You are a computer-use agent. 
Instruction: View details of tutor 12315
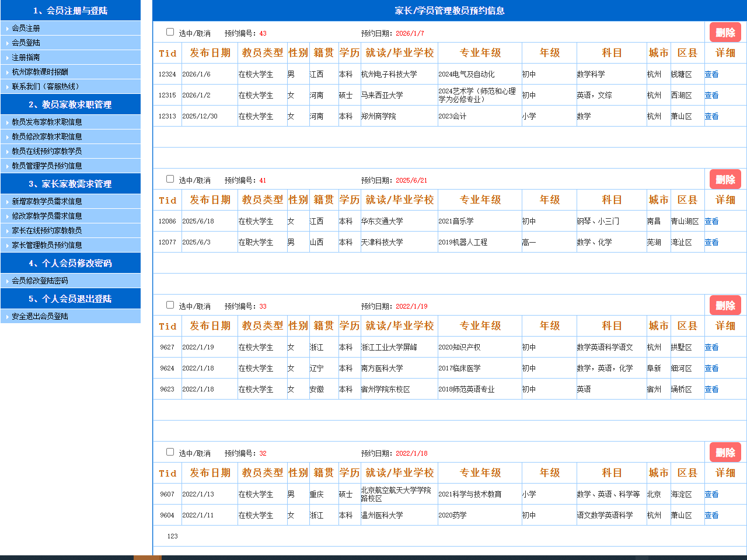click(711, 96)
